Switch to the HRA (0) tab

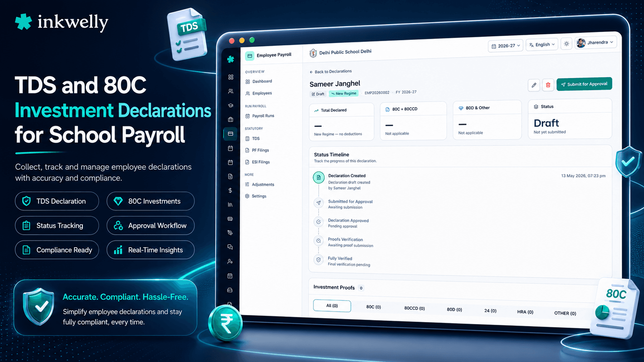525,312
